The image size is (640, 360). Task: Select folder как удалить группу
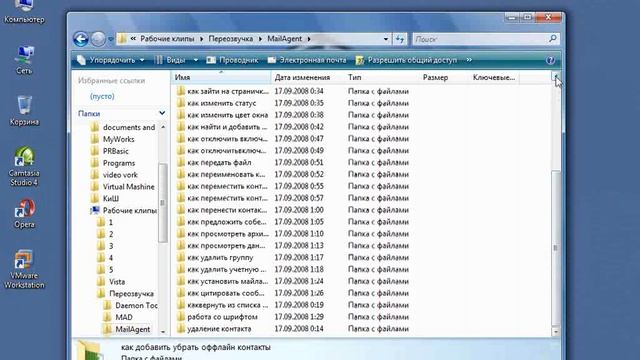[215, 258]
